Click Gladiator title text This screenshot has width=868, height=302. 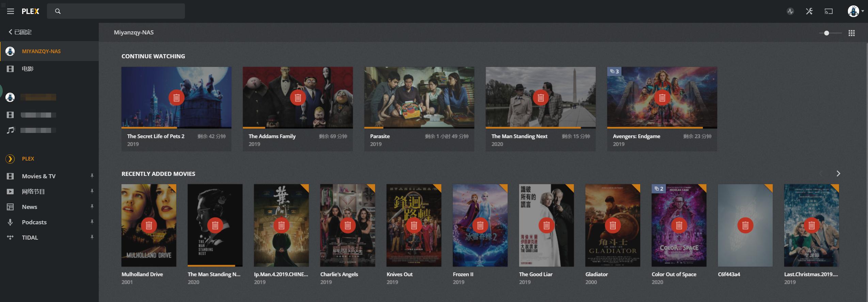coord(597,274)
